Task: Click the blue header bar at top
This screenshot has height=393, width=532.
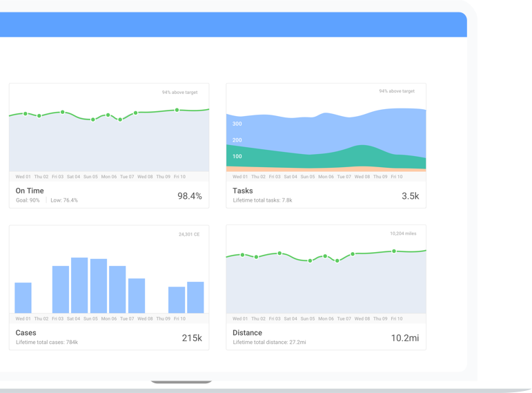Action: coord(233,25)
